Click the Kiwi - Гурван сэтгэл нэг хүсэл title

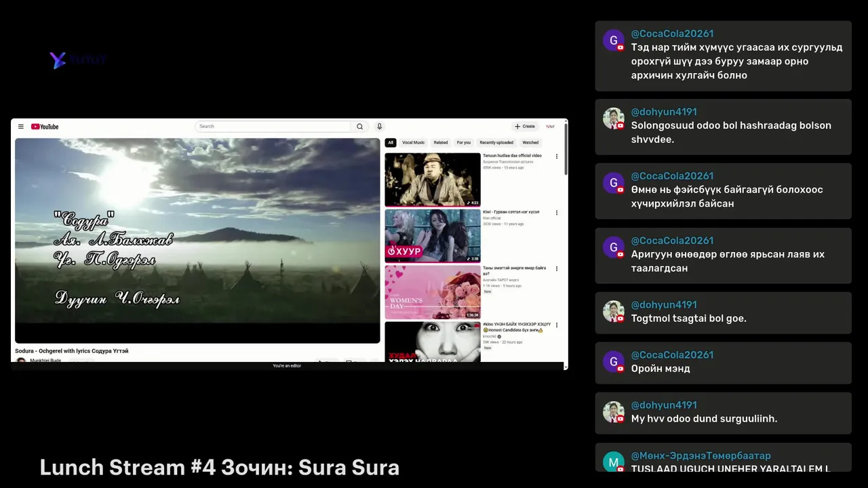click(x=511, y=211)
